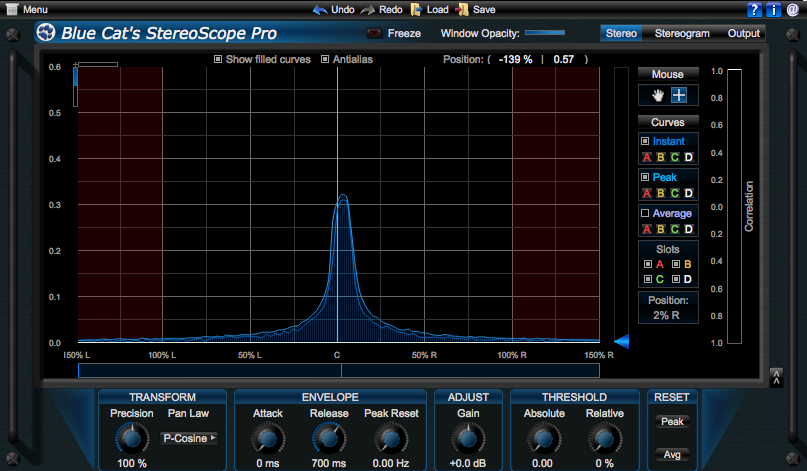
Task: Click the Release knob
Action: pos(329,439)
